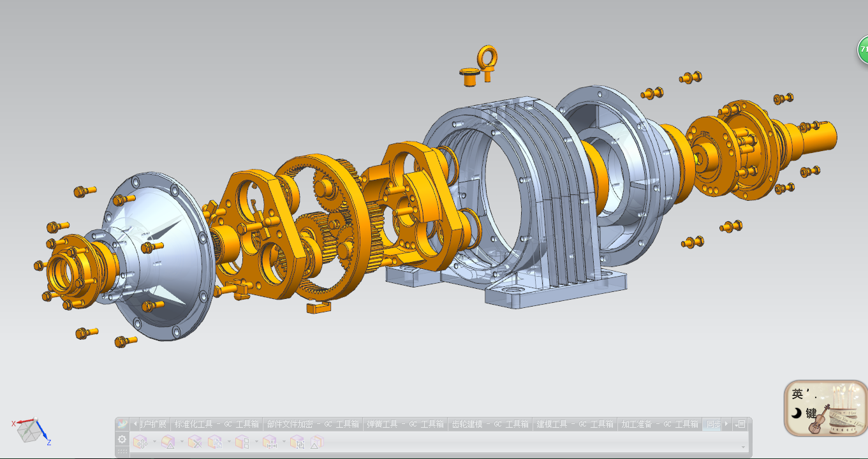Open the dropdown arrow beside Assembly Constraints
Image resolution: width=868 pixels, height=459 pixels.
(x=182, y=441)
